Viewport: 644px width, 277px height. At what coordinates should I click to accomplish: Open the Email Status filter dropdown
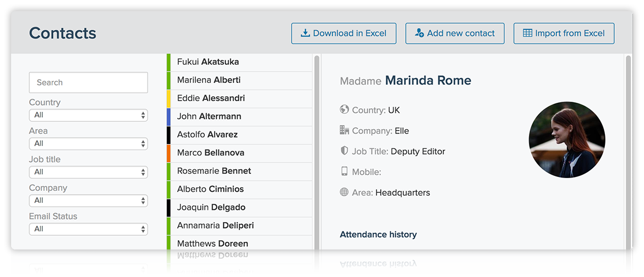point(88,229)
